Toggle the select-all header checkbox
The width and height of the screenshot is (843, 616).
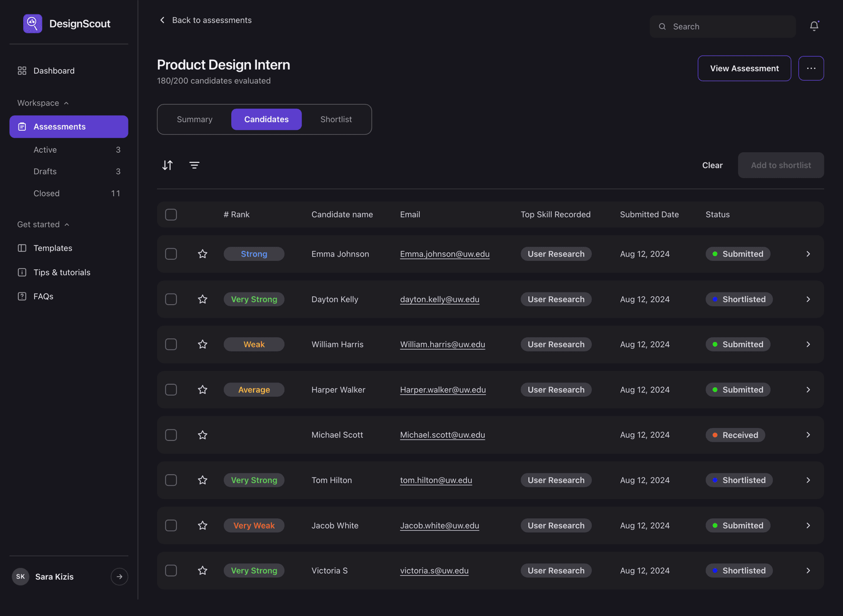click(171, 215)
